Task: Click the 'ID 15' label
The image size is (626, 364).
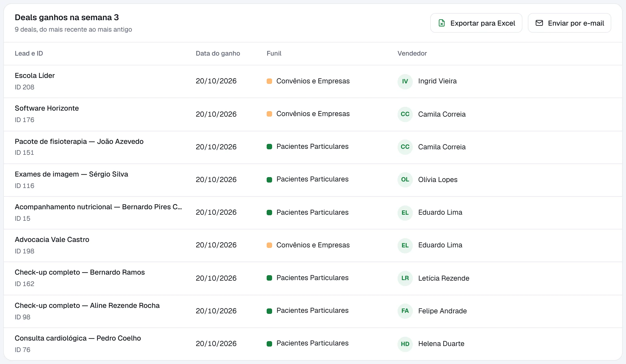Action: coord(22,219)
